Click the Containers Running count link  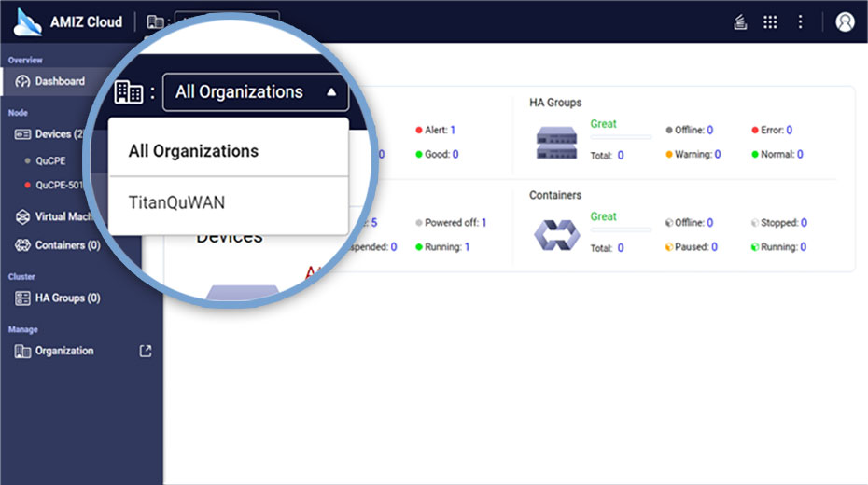[x=803, y=247]
